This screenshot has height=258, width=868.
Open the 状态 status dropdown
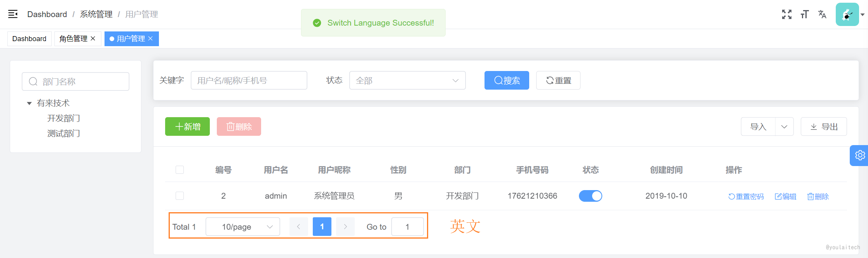407,80
